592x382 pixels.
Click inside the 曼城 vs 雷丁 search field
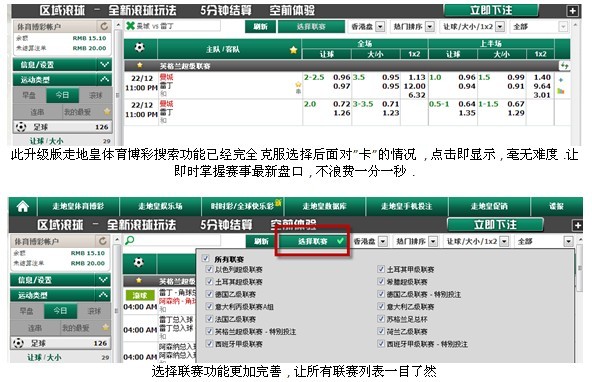(x=173, y=26)
